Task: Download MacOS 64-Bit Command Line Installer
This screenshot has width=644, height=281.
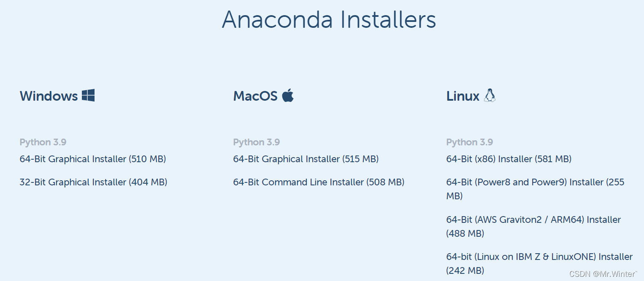Action: click(319, 182)
